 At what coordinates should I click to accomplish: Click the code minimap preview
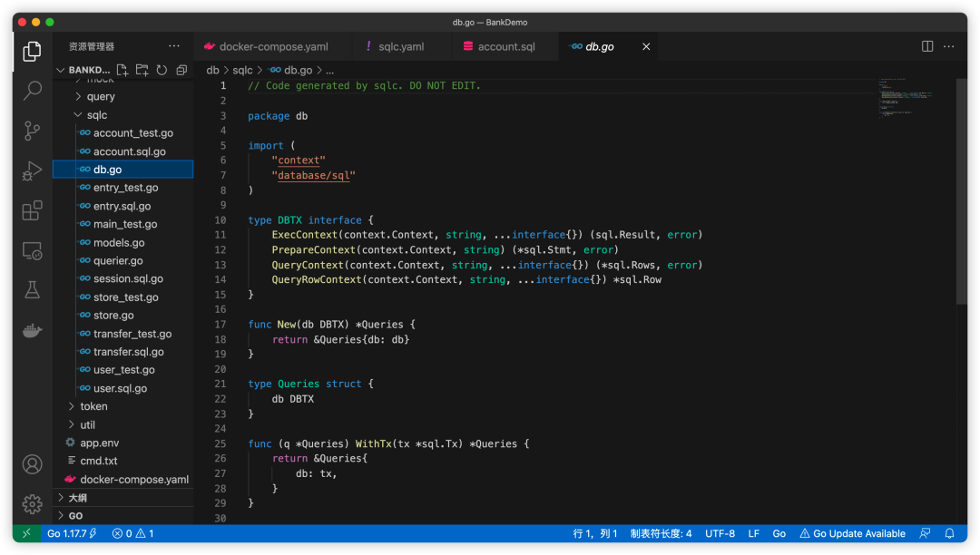tap(906, 98)
